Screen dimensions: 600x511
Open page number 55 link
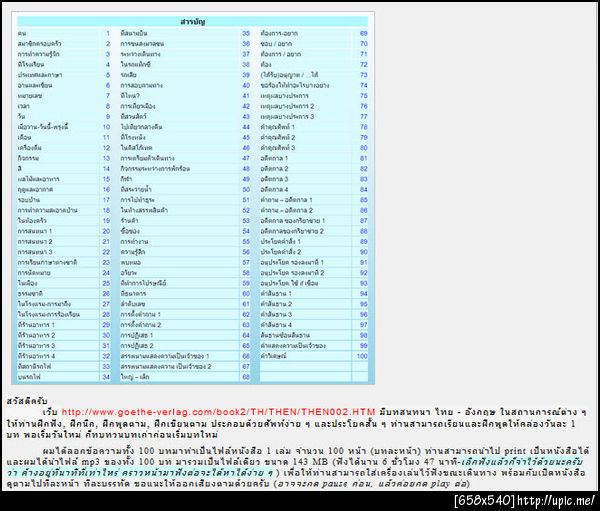point(246,242)
